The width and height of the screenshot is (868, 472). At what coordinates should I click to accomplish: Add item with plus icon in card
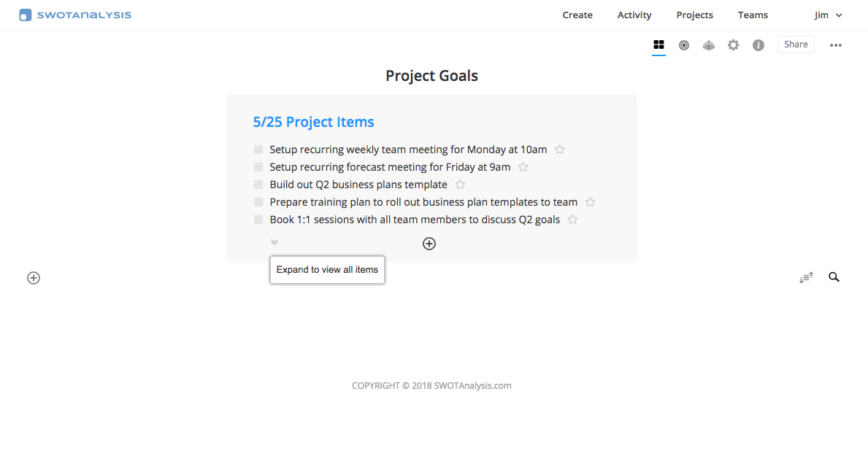pos(429,244)
